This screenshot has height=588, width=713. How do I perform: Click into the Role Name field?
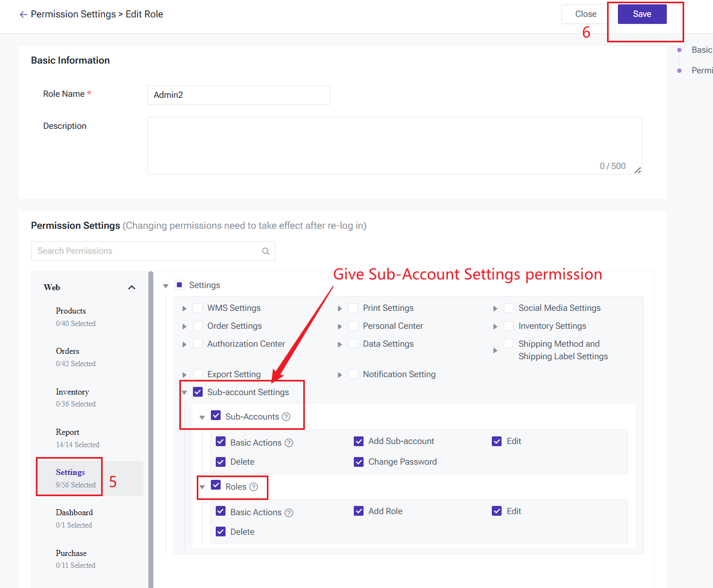coord(239,95)
